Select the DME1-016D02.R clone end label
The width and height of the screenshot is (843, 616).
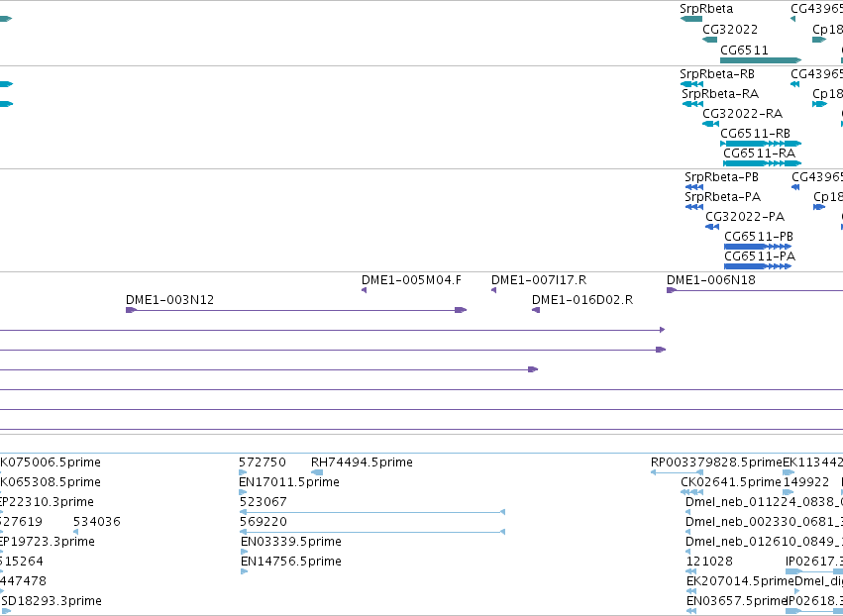pos(582,300)
